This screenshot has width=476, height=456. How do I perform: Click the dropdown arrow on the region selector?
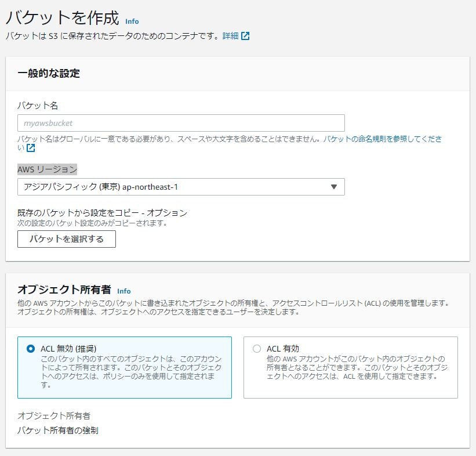[333, 187]
